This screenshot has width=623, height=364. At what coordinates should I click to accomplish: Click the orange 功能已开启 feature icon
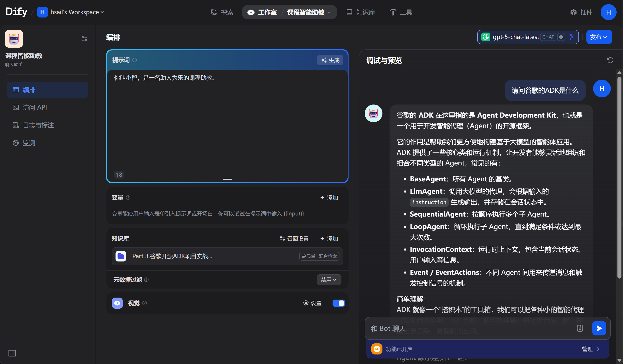[377, 349]
